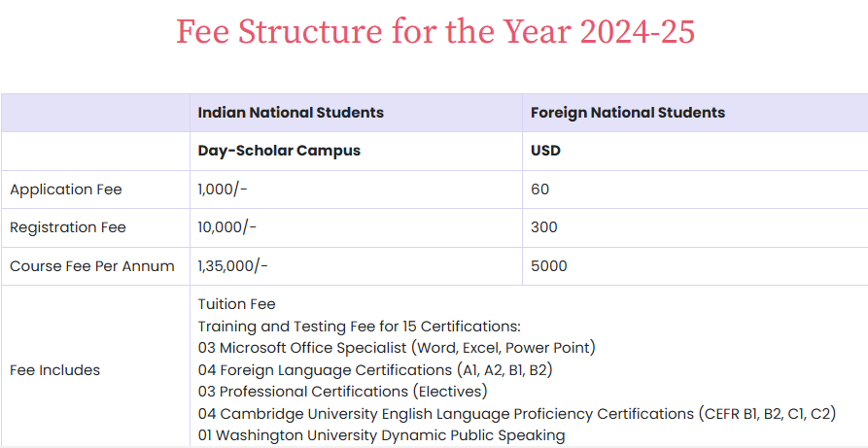Select the Fee Includes row label

point(54,370)
